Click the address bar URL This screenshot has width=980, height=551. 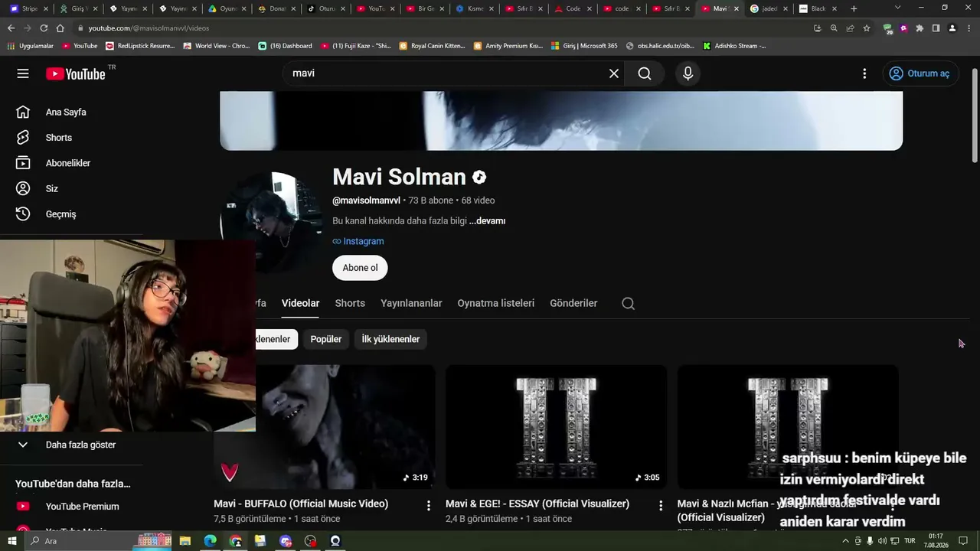click(x=149, y=28)
